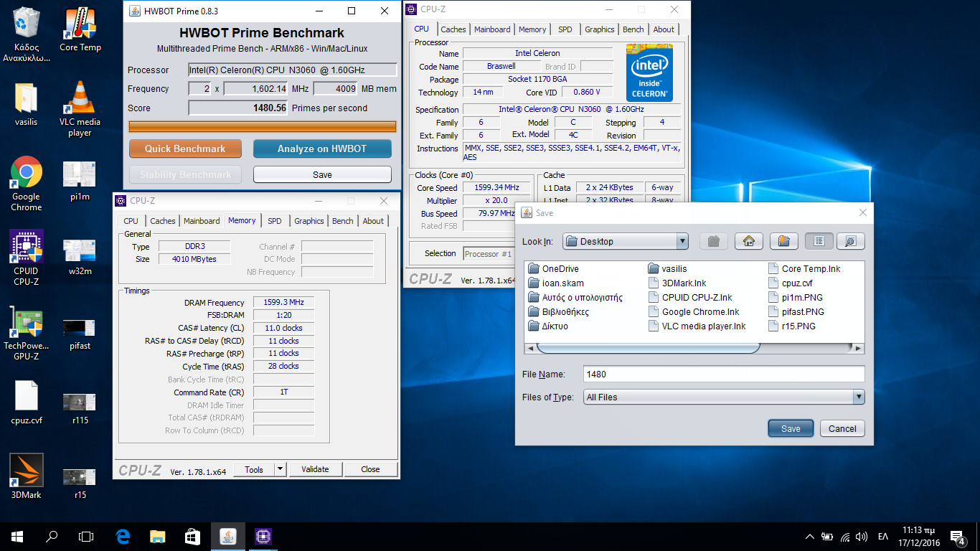Open the Windows Start menu

pos(17,536)
